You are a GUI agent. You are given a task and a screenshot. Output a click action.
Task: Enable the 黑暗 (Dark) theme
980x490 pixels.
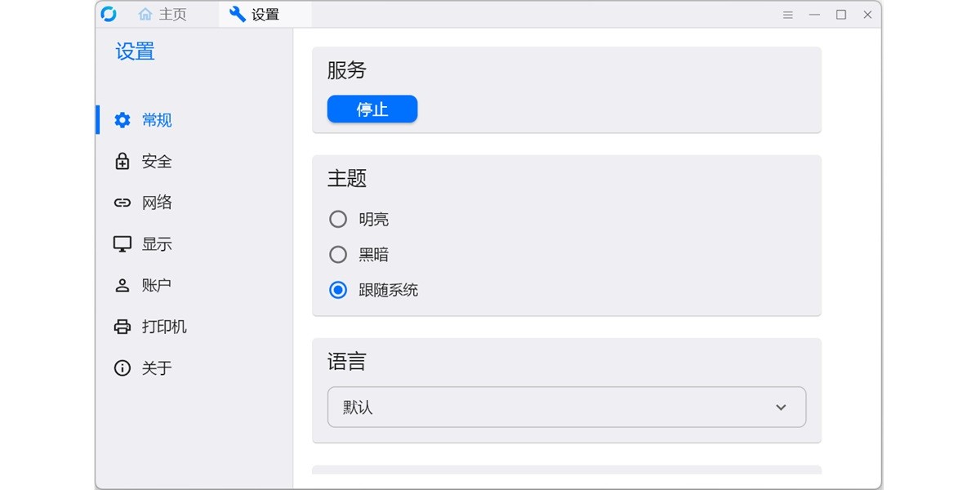tap(337, 254)
